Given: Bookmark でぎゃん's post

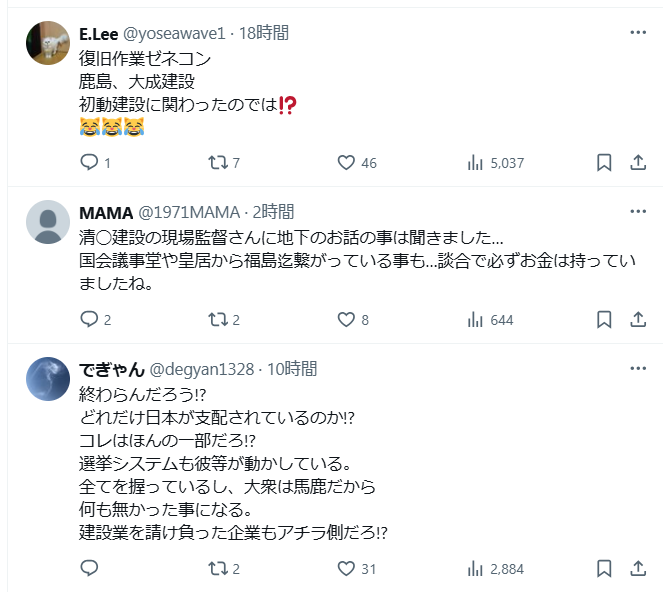Looking at the screenshot, I should (x=604, y=568).
